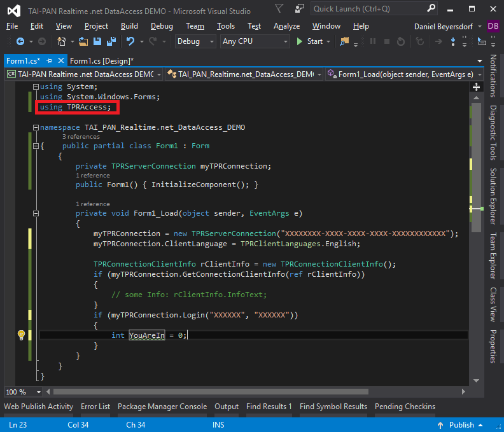Click the vertical scrollbar down arrow
The width and height of the screenshot is (504, 432).
pyautogui.click(x=477, y=381)
